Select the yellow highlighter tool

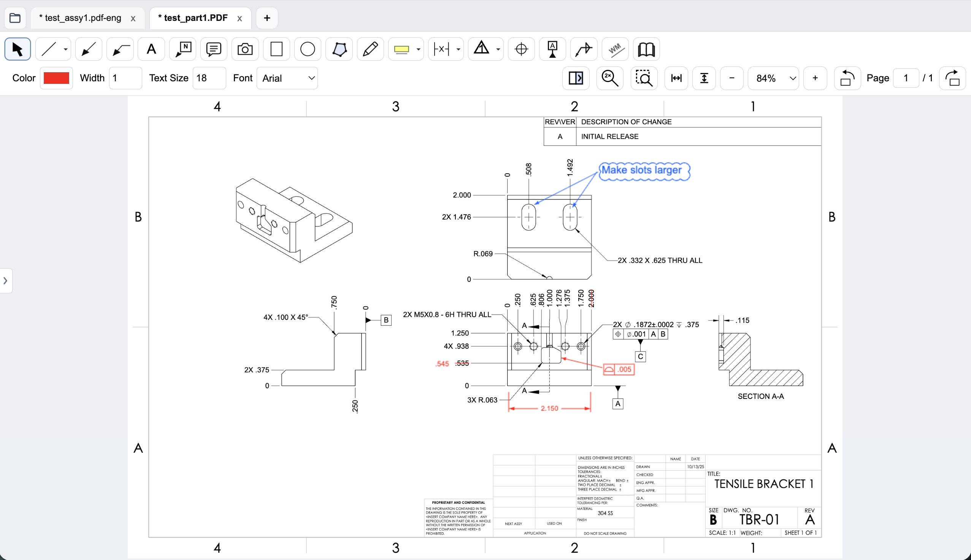click(x=401, y=49)
